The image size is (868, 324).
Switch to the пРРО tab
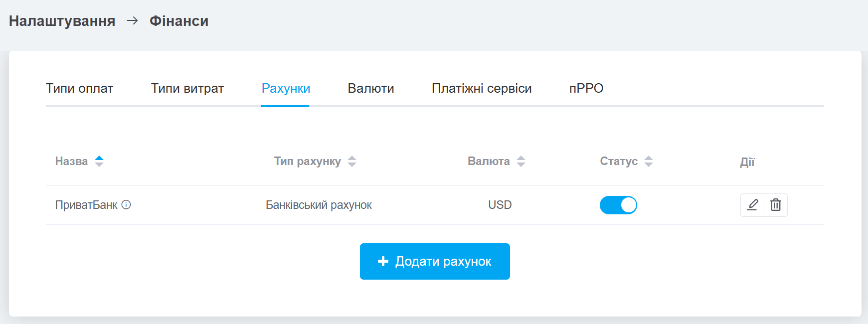click(x=586, y=88)
